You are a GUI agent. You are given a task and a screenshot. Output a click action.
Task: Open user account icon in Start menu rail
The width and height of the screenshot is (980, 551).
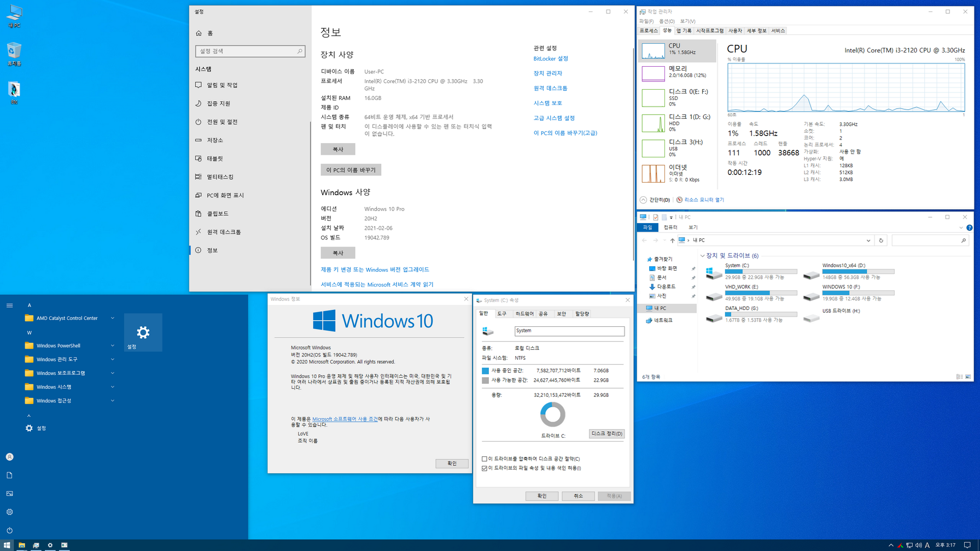pos(9,457)
